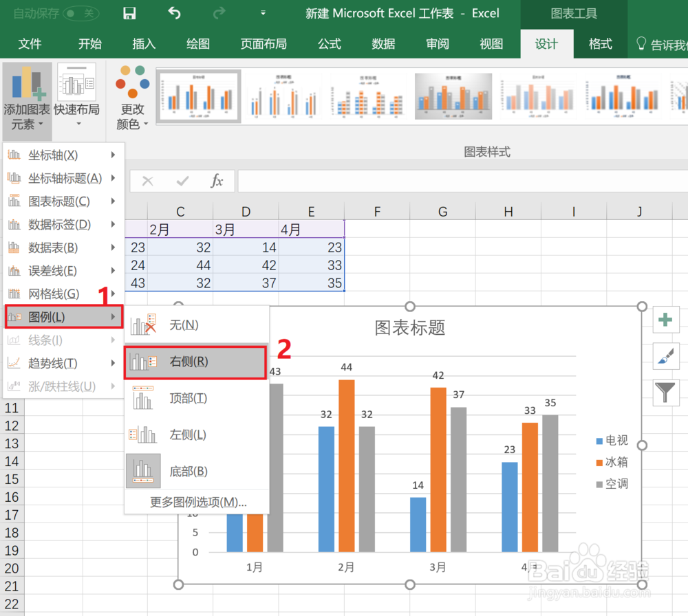Click the formula bar confirm checkmark icon
Image resolution: width=688 pixels, height=616 pixels.
click(x=182, y=181)
